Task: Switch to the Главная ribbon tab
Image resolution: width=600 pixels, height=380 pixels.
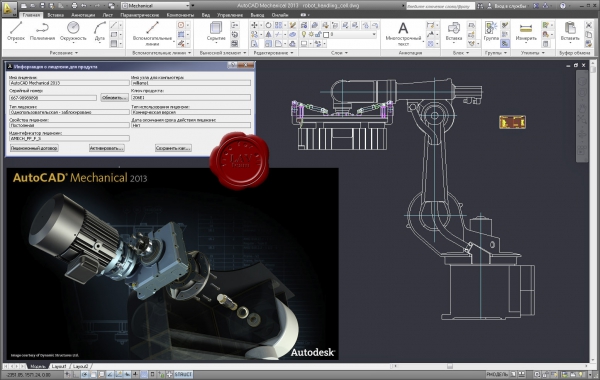Action: pos(31,15)
